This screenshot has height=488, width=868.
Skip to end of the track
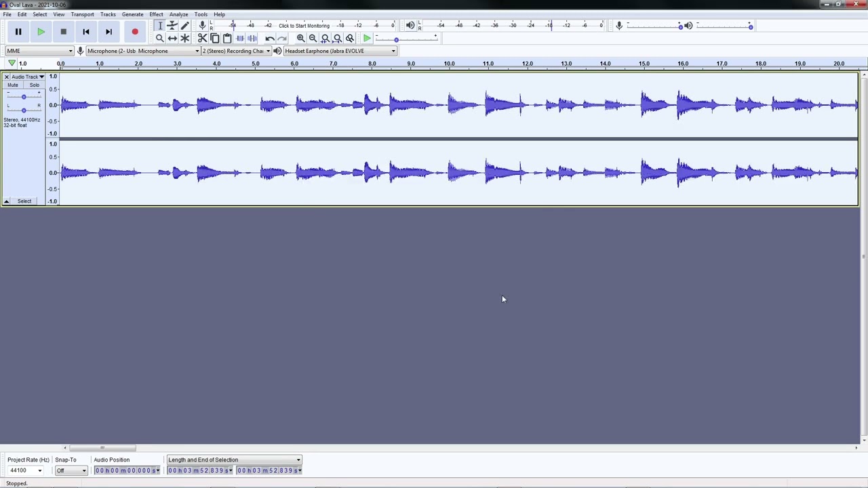108,32
